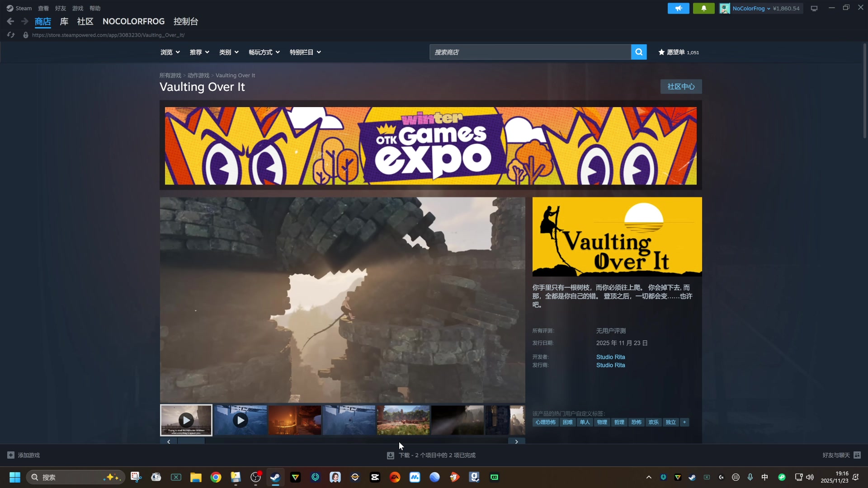Viewport: 868px width, 488px height.
Task: Click the store search magnifier button
Action: [x=638, y=52]
